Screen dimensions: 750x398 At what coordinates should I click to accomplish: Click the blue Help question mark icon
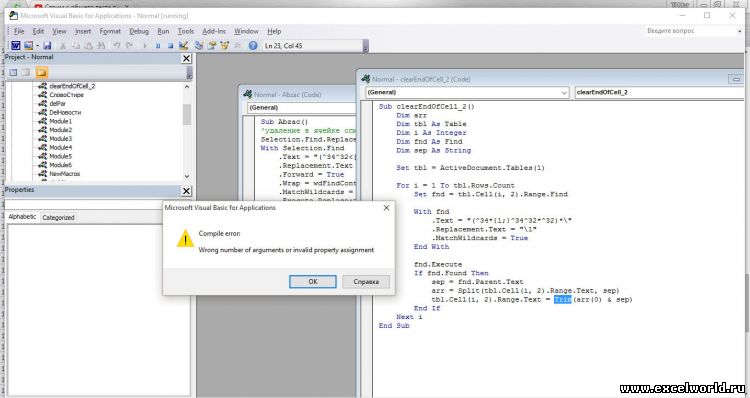pos(253,45)
